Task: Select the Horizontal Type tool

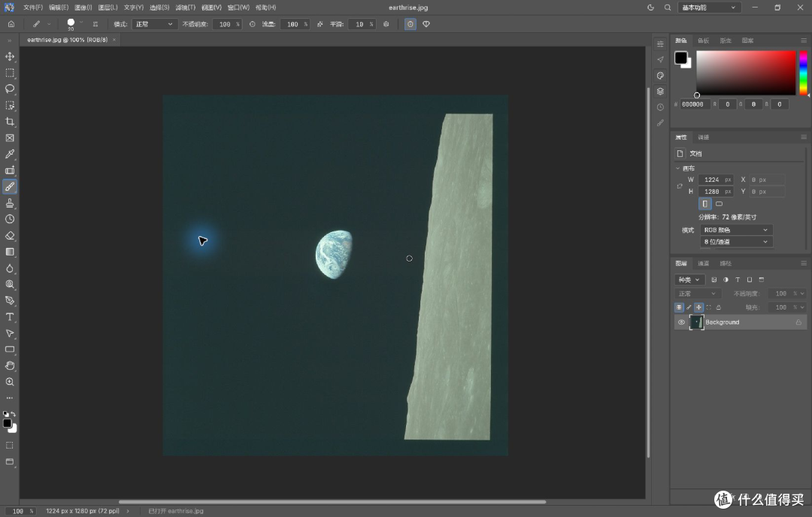Action: (10, 316)
